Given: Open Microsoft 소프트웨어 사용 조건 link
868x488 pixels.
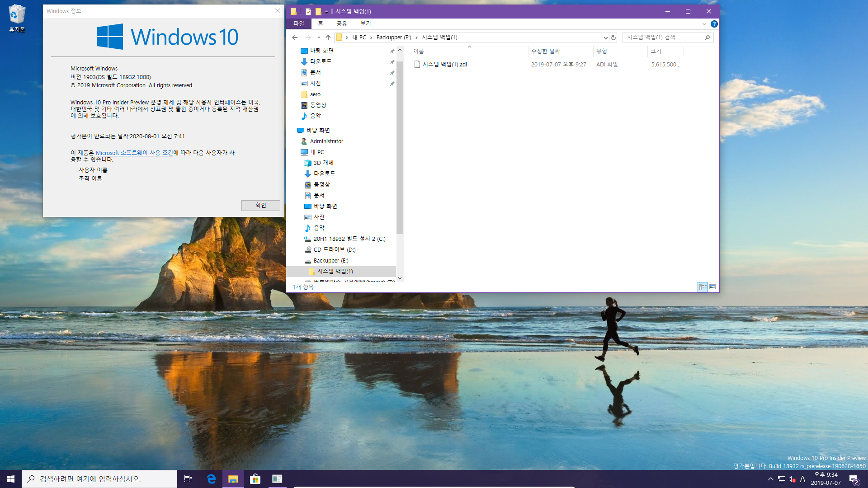Looking at the screenshot, I should 134,153.
